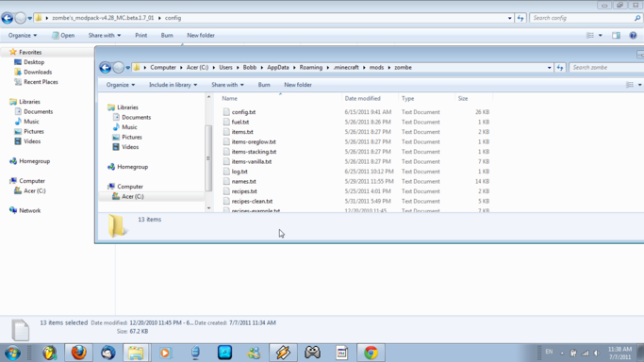Screen dimensions: 644x362
Task: Open help in the config window
Action: pos(633,35)
